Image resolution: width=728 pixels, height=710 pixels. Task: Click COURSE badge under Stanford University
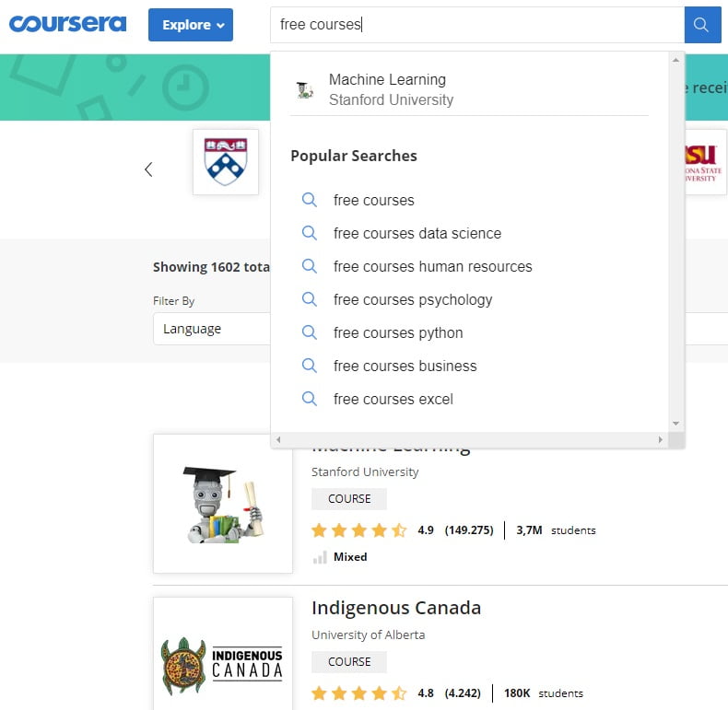click(x=349, y=499)
